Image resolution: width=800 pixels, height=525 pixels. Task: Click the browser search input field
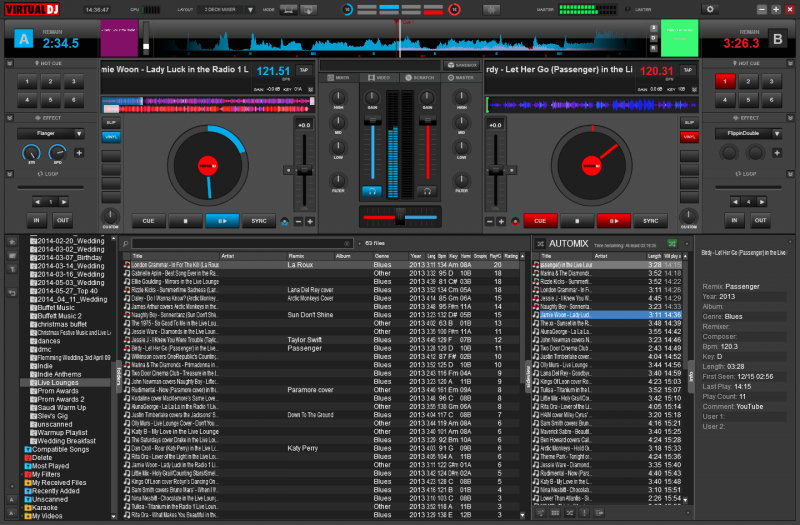242,244
